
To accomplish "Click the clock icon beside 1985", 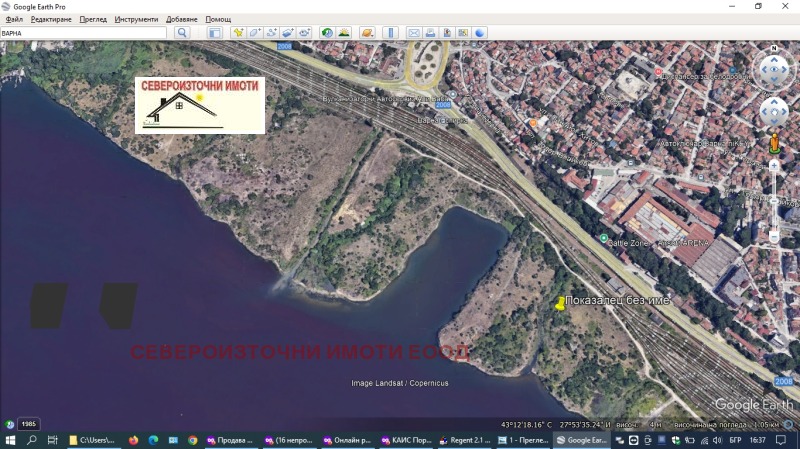I will point(9,424).
